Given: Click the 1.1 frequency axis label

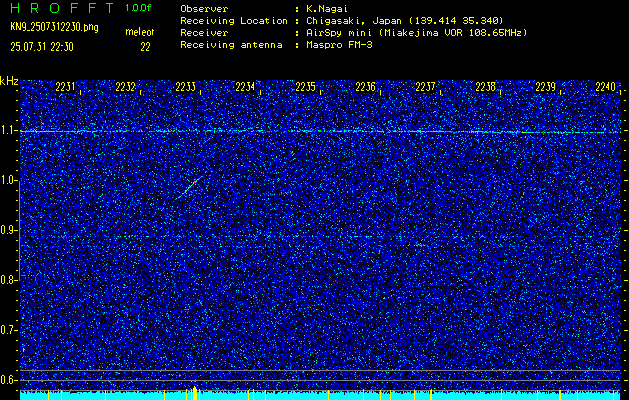Looking at the screenshot, I should click(8, 131).
